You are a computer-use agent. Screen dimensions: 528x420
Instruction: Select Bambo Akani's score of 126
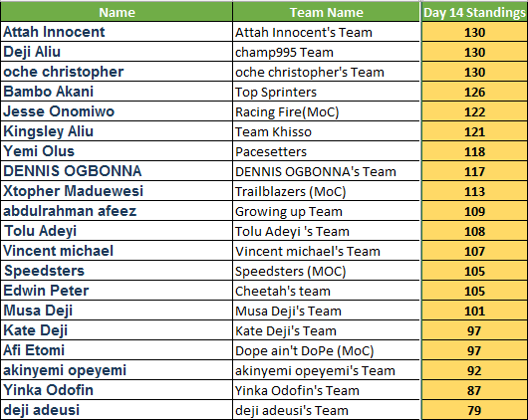click(474, 92)
